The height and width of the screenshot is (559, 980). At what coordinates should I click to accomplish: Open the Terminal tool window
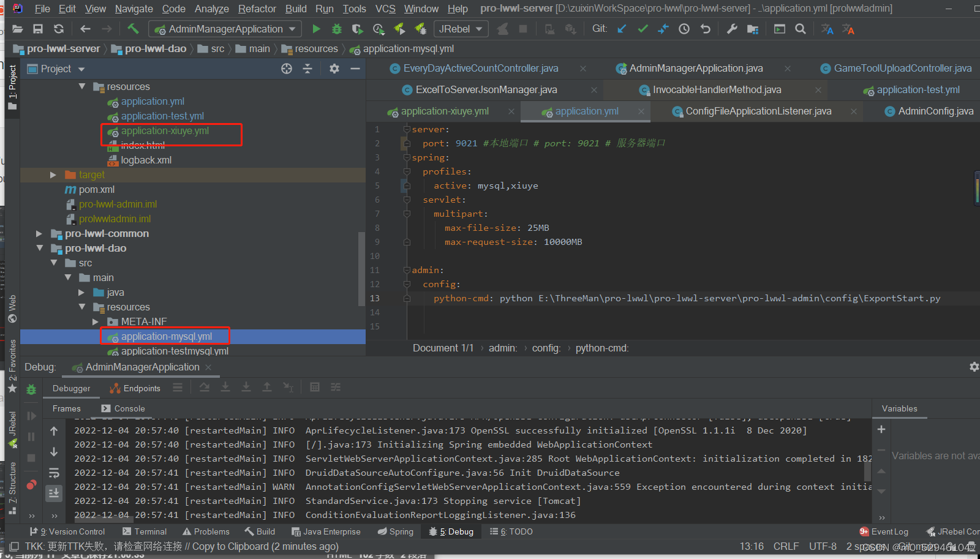pos(145,531)
